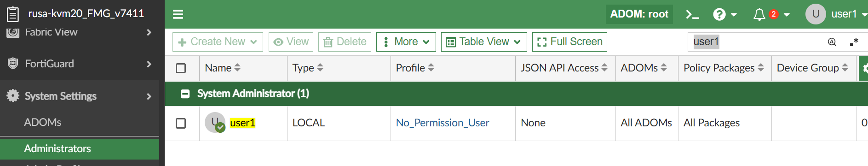
Task: Select all rows with header checkbox
Action: 181,68
